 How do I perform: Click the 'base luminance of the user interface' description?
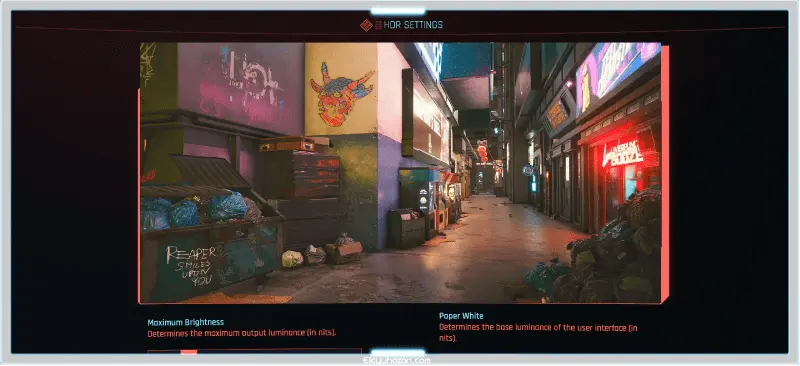coord(538,333)
